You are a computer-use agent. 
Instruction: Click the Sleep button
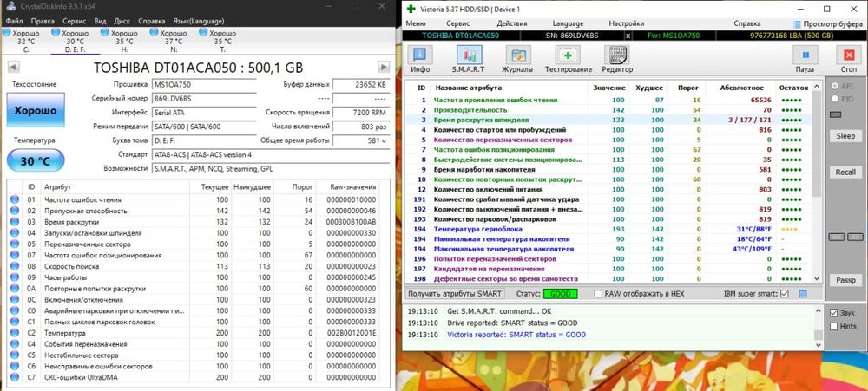tap(845, 136)
